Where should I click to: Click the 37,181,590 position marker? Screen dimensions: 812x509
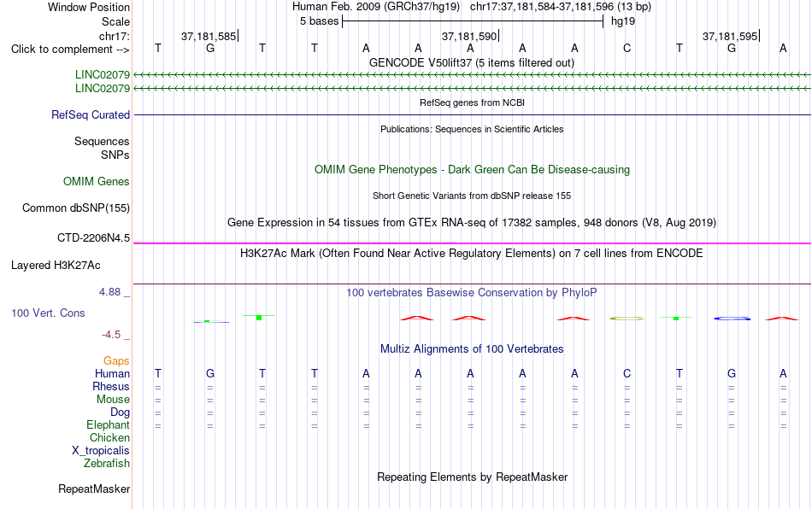coord(469,36)
